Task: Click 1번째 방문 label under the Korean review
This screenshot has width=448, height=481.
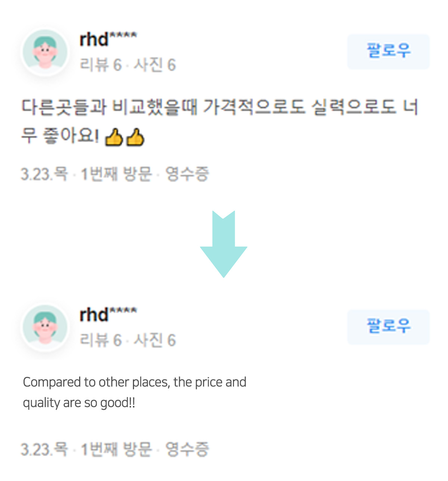Action: [116, 174]
